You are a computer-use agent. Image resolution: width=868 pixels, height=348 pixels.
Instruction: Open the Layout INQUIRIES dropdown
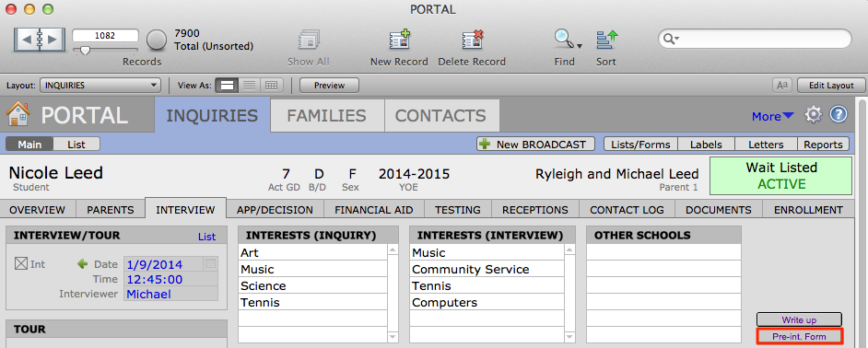[100, 86]
